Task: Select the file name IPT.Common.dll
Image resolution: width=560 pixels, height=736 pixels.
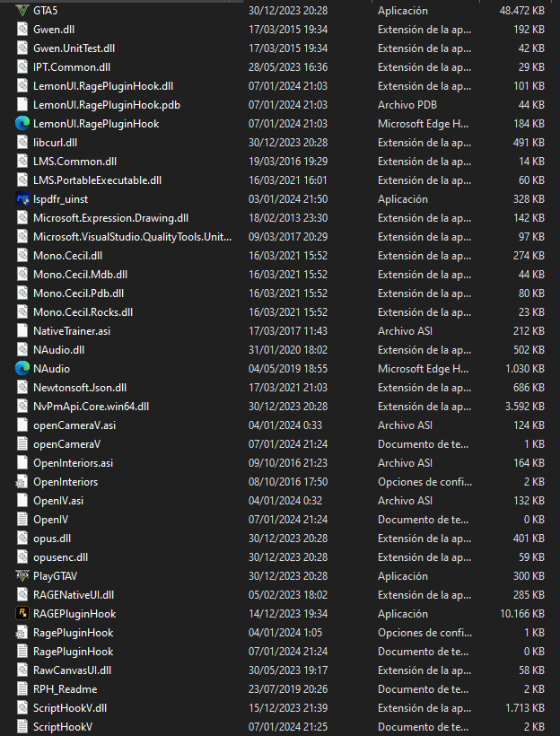Action: (72, 67)
